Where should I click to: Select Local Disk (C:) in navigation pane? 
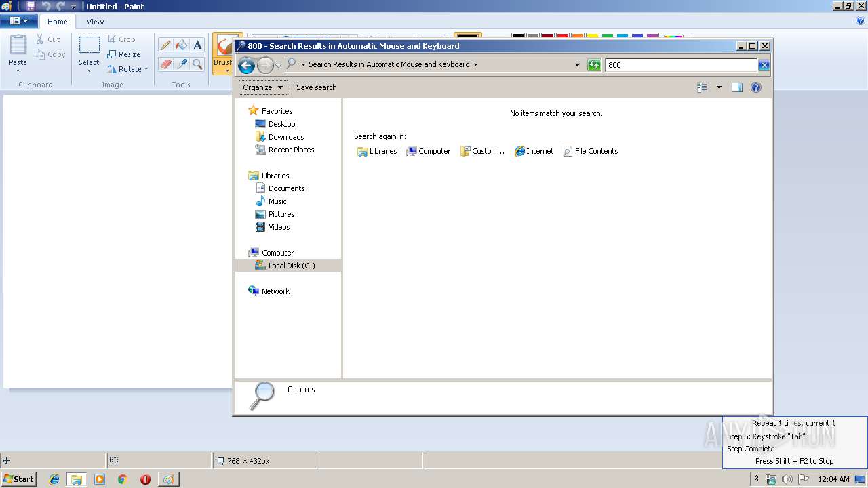(x=288, y=266)
